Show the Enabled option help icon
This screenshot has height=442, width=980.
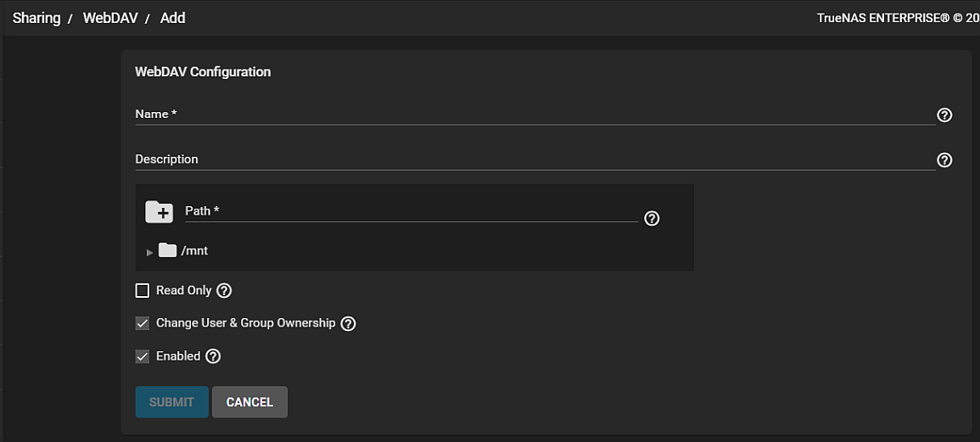(213, 356)
